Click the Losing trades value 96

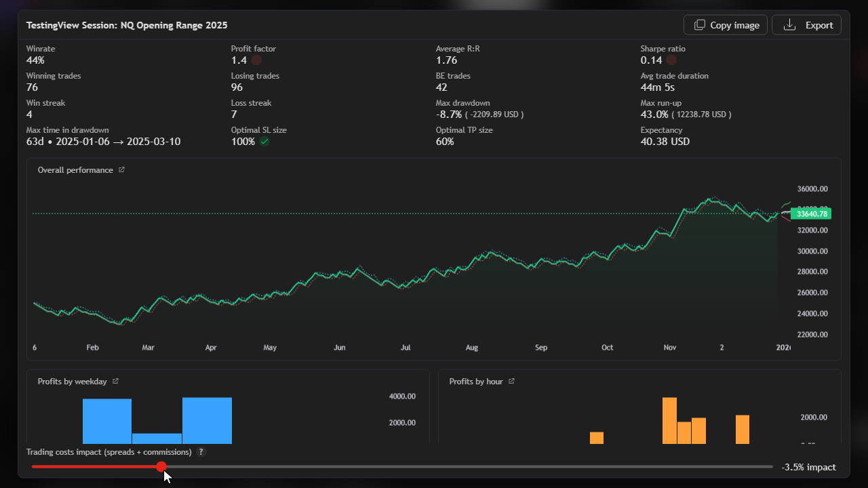[x=237, y=87]
